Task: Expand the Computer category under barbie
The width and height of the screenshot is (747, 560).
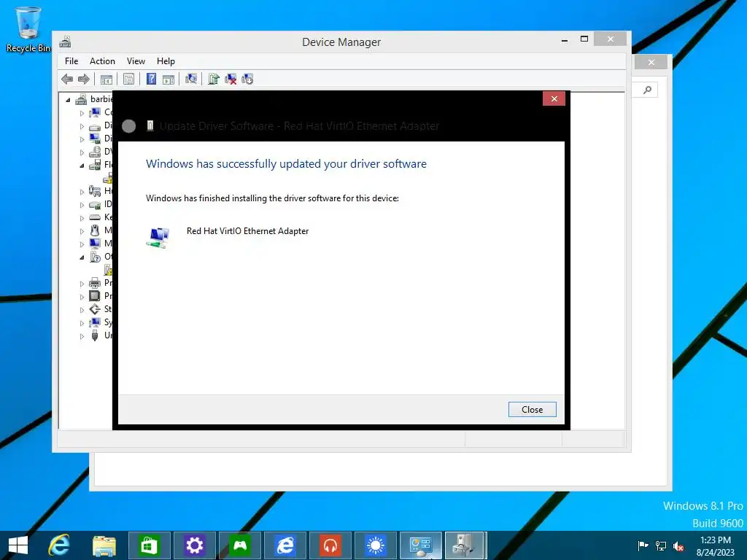Action: click(82, 113)
